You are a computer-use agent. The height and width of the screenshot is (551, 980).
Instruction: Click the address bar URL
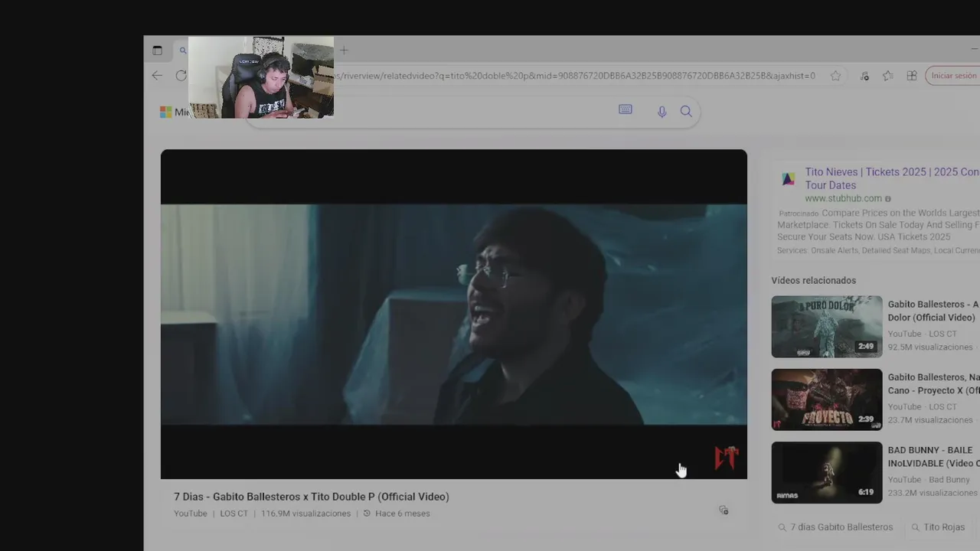coord(575,76)
